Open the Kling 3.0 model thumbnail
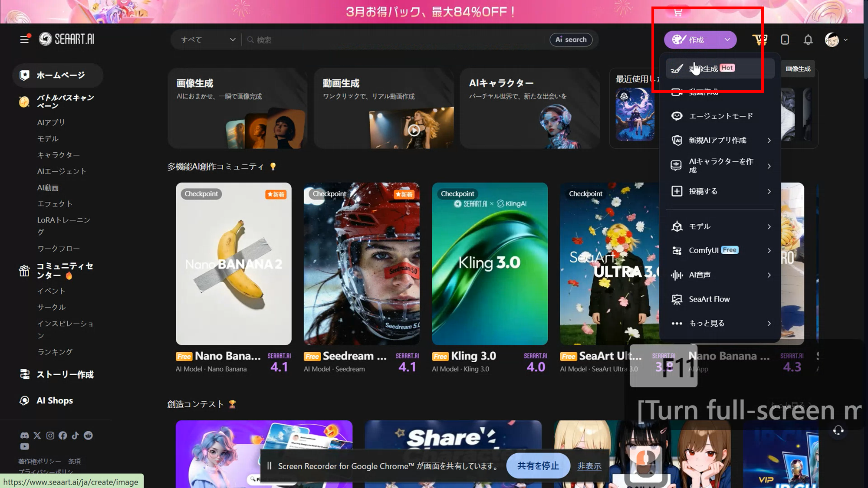Screen dimensions: 868x488 pyautogui.click(x=490, y=264)
